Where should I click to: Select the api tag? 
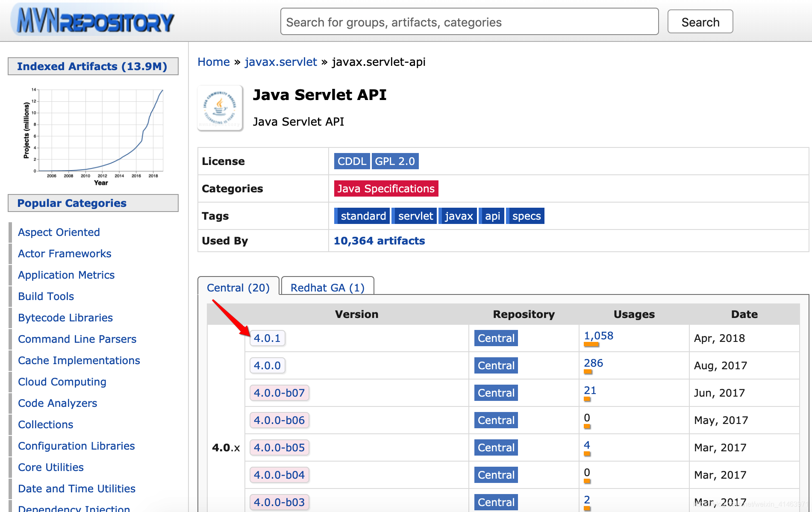(x=492, y=216)
